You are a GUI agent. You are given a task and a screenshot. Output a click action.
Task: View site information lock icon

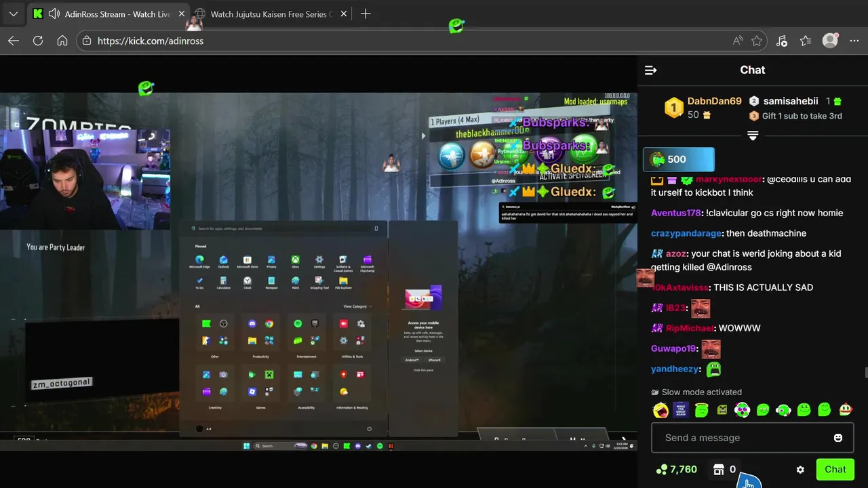tap(86, 41)
